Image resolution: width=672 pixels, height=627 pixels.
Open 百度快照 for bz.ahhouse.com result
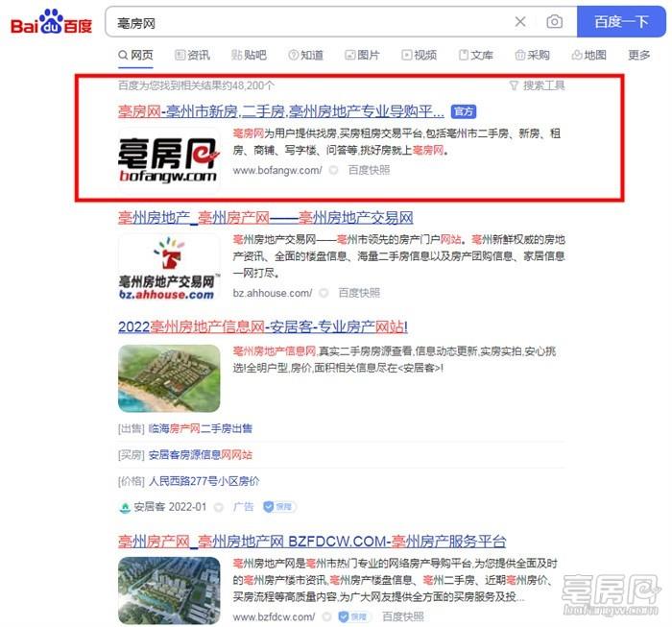[x=359, y=293]
